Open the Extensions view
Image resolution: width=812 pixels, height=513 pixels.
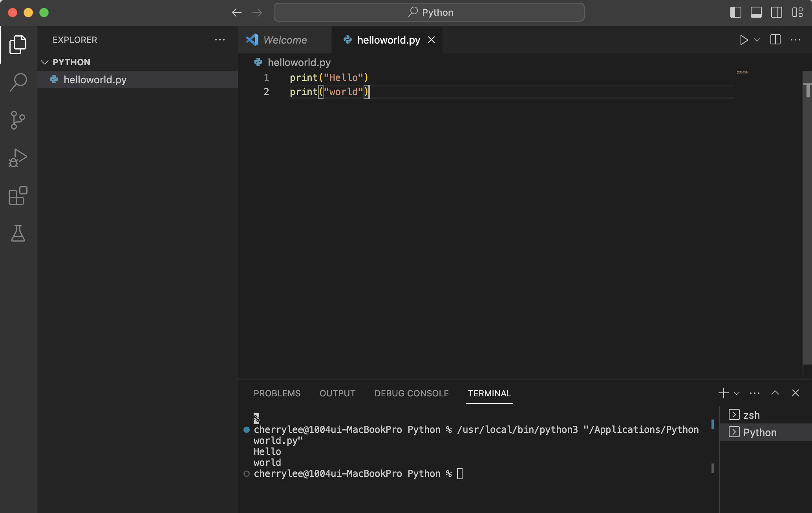point(18,196)
